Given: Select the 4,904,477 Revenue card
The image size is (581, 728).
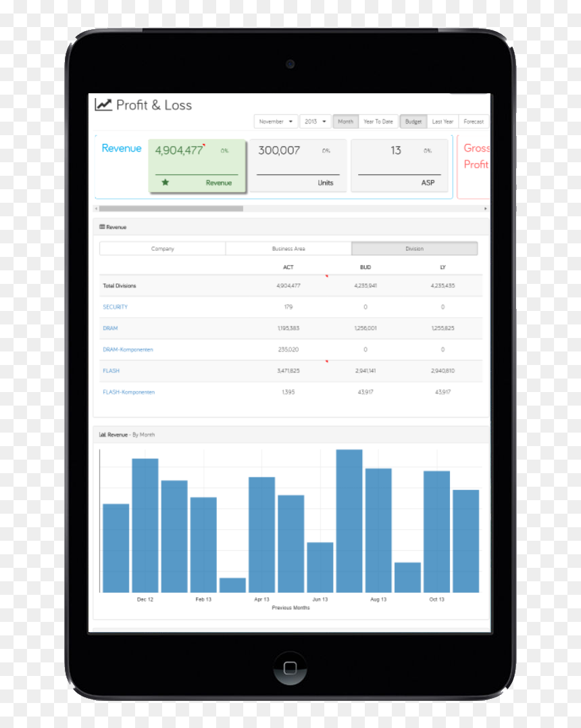Looking at the screenshot, I should tap(197, 166).
